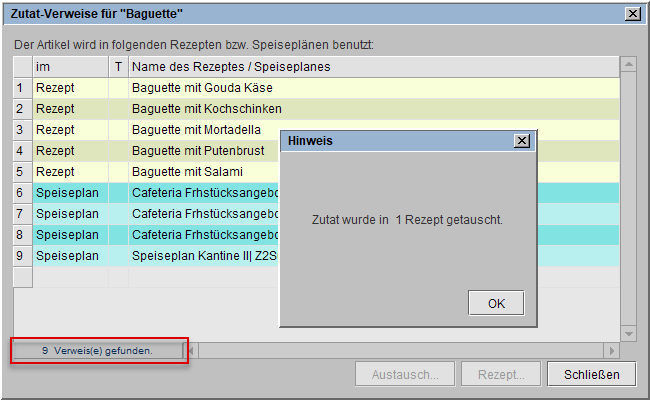This screenshot has width=650, height=400.
Task: Select row header number 6
Action: [x=20, y=192]
